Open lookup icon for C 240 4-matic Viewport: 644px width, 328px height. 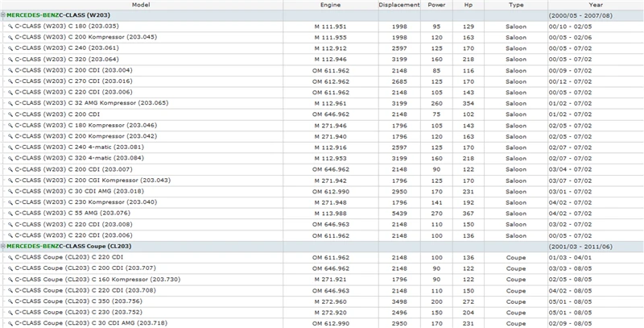point(10,147)
